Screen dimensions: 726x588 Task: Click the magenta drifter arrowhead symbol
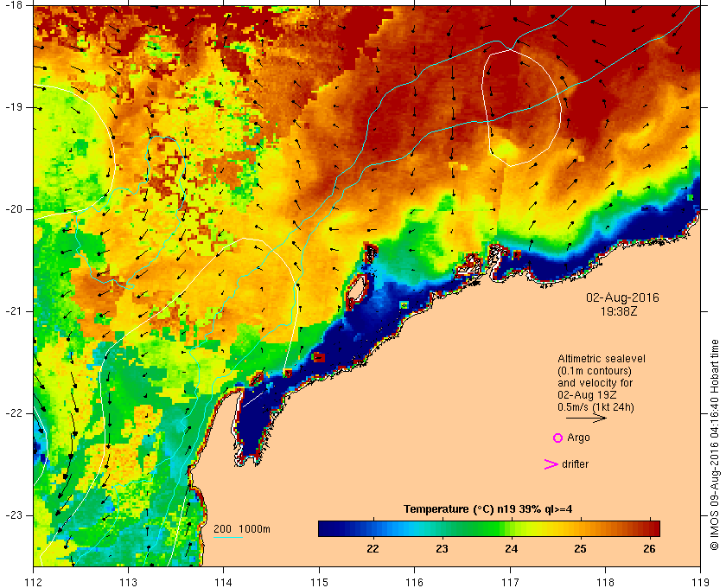(551, 464)
